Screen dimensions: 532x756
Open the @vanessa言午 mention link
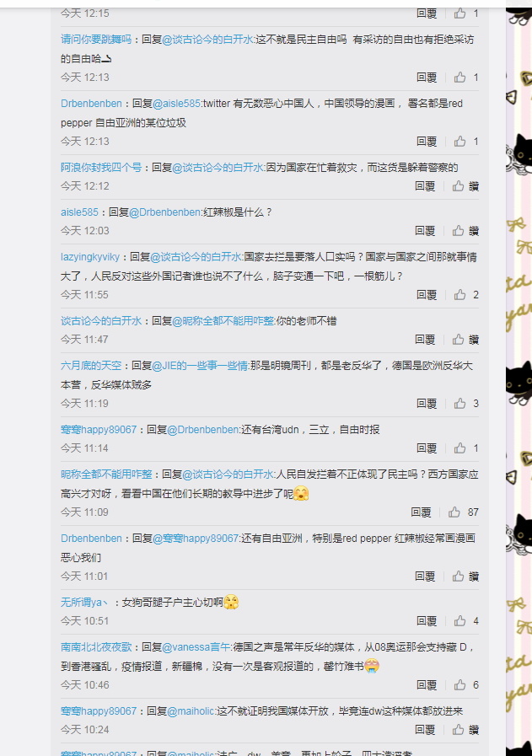point(196,647)
